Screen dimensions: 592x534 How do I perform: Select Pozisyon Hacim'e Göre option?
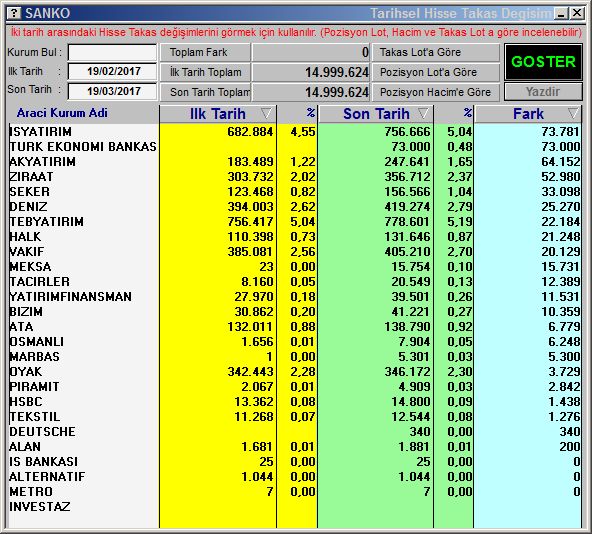[436, 92]
